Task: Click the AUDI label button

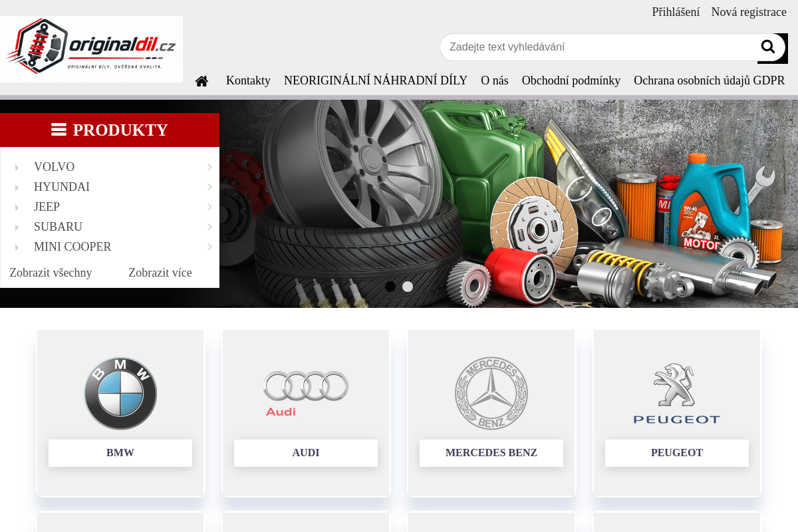Action: tap(306, 453)
